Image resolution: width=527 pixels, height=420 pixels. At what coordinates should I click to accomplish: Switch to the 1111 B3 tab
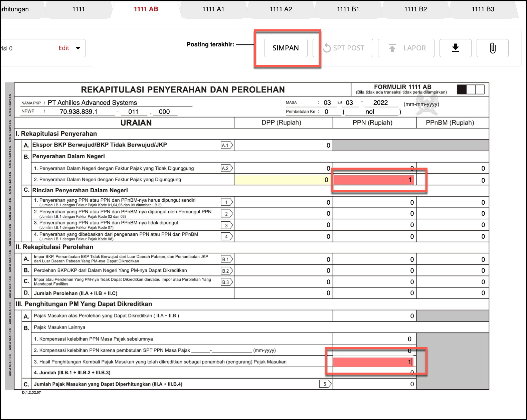(483, 9)
